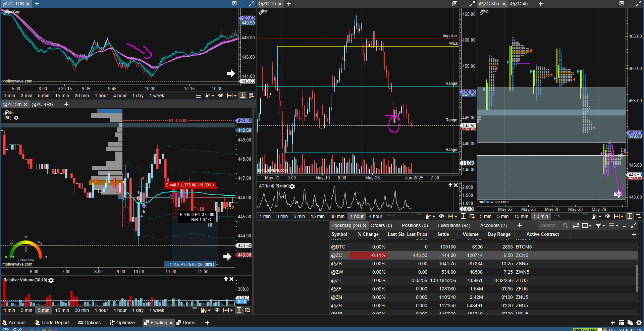Viewport: 644px width, 331px height.
Task: Click go-to-date calendar icon on 1h chart
Action: coord(472,216)
